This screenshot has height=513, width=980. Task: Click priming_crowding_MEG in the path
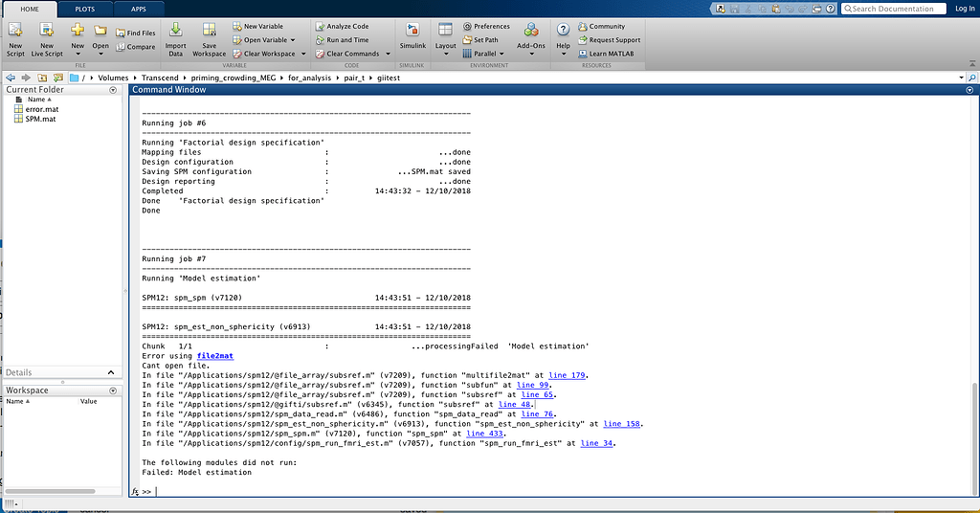(x=234, y=78)
